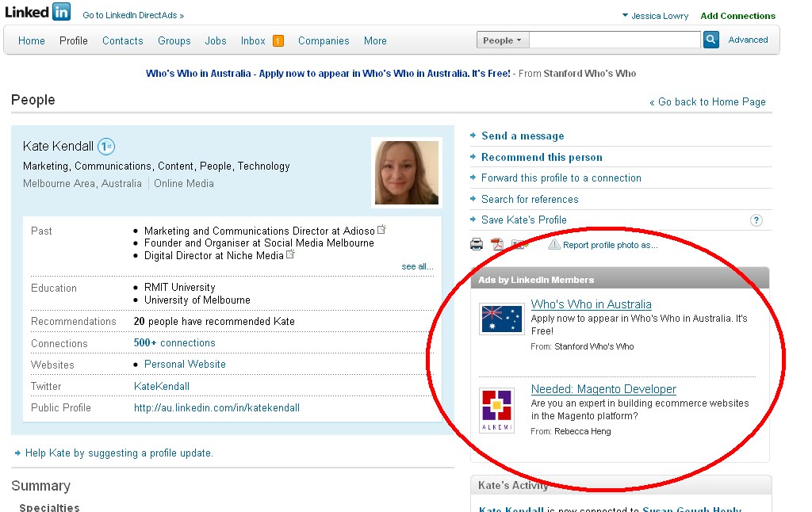This screenshot has width=812, height=512.
Task: Open the Profile menu
Action: [74, 41]
